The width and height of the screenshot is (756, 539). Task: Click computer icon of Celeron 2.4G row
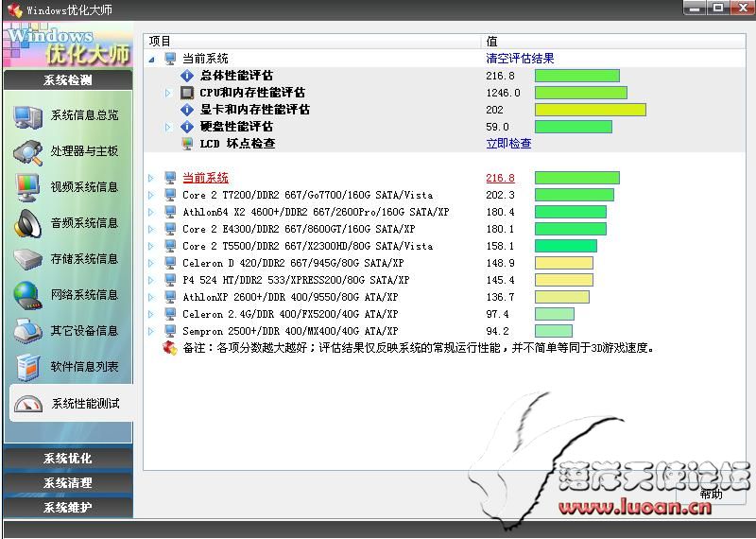pyautogui.click(x=170, y=314)
